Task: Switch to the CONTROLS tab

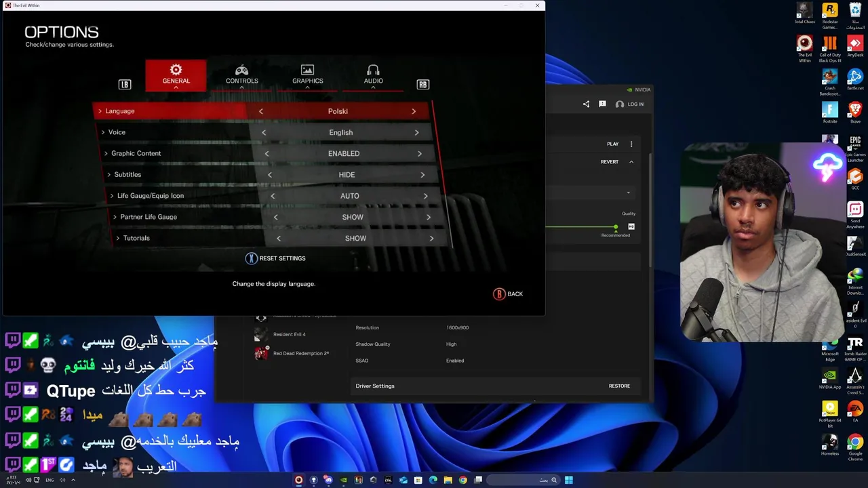Action: (x=241, y=75)
